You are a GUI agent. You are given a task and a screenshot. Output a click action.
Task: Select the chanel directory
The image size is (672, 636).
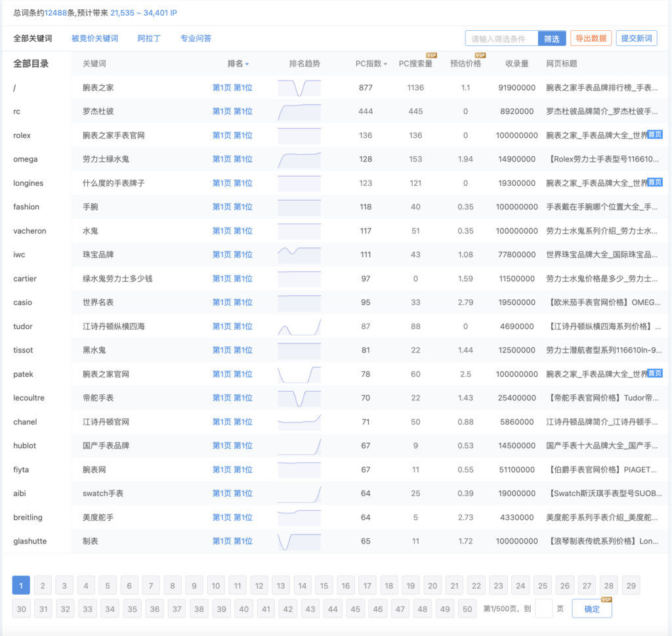pos(25,422)
